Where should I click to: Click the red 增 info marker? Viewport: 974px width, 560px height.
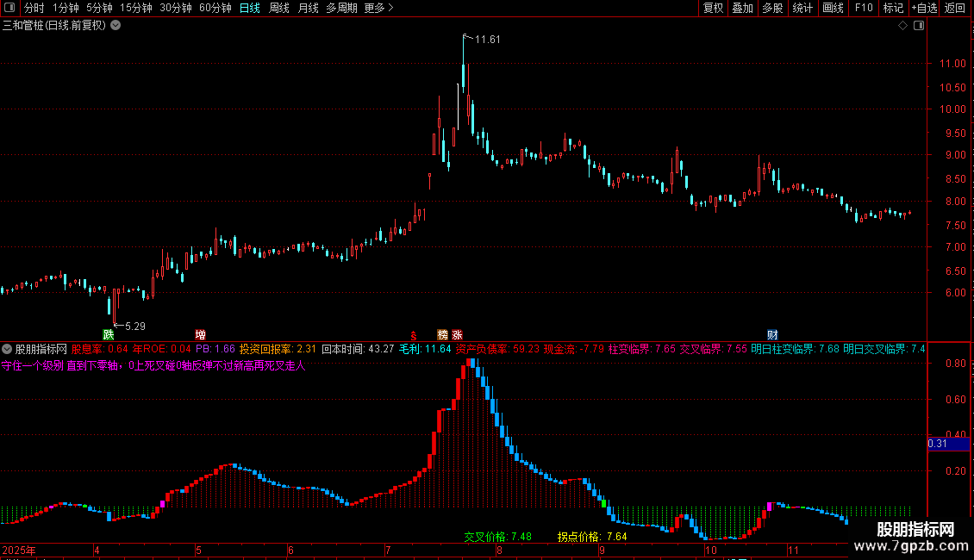200,334
